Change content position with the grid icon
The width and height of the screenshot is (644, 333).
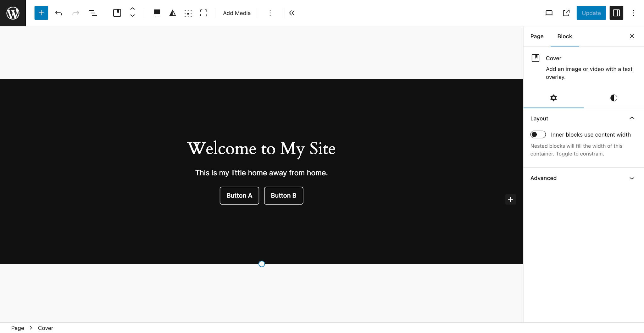tap(188, 13)
